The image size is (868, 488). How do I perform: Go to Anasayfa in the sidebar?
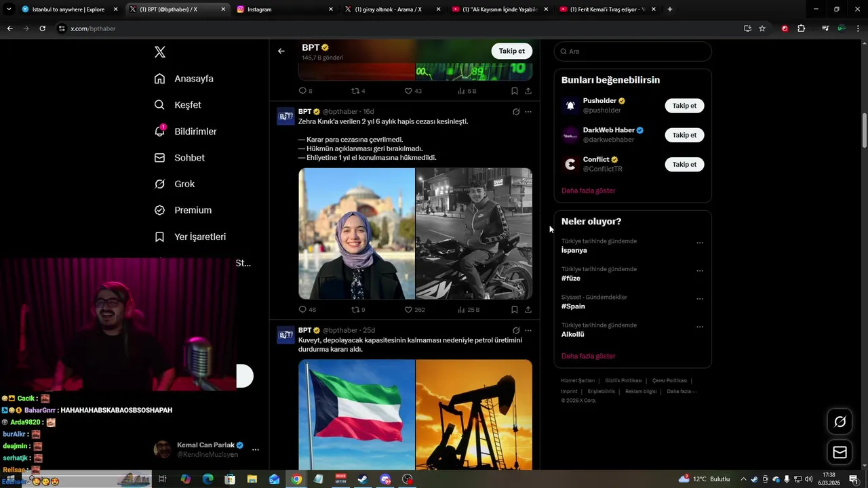[184, 79]
